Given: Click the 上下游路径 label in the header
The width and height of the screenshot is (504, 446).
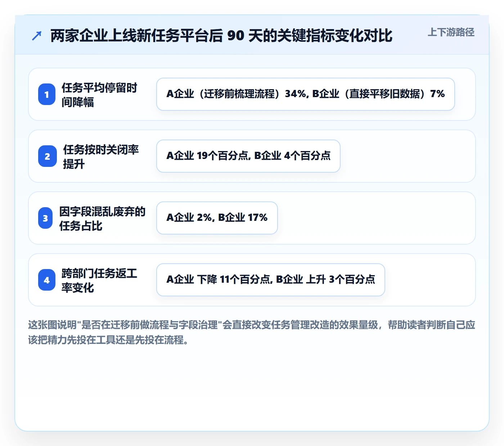Looking at the screenshot, I should coord(451,32).
